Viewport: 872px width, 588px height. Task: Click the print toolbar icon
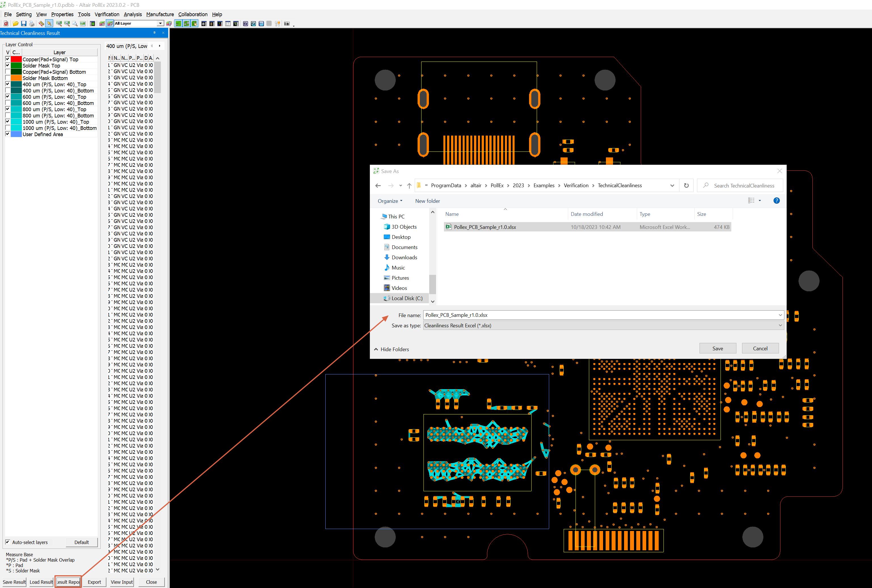click(31, 24)
